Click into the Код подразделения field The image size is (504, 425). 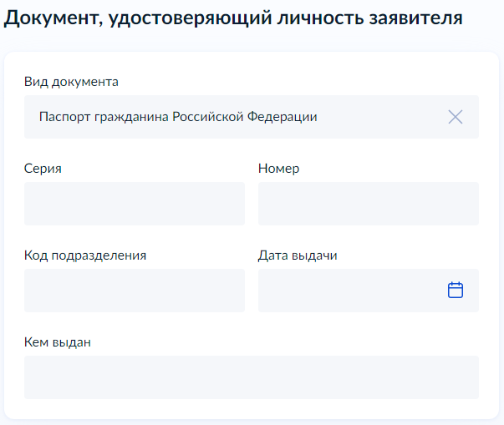(x=135, y=291)
